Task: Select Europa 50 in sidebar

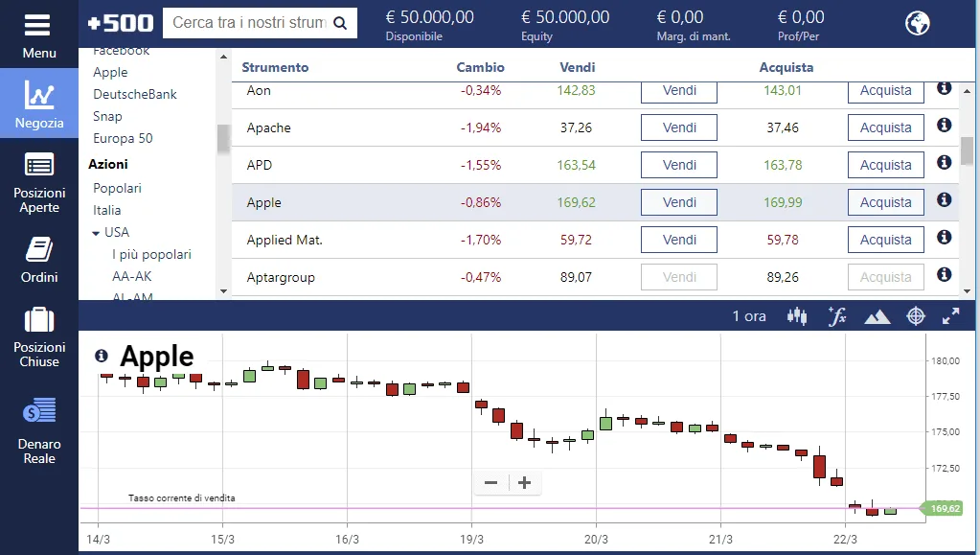Action: pyautogui.click(x=123, y=138)
